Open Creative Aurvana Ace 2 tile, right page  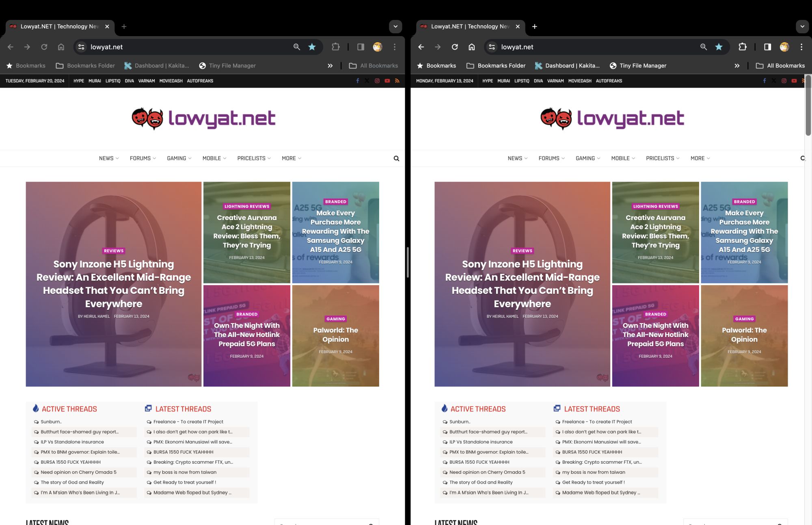coord(656,232)
